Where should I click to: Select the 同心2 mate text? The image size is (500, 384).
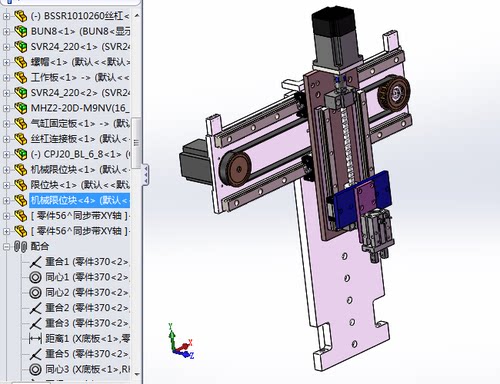(87, 293)
